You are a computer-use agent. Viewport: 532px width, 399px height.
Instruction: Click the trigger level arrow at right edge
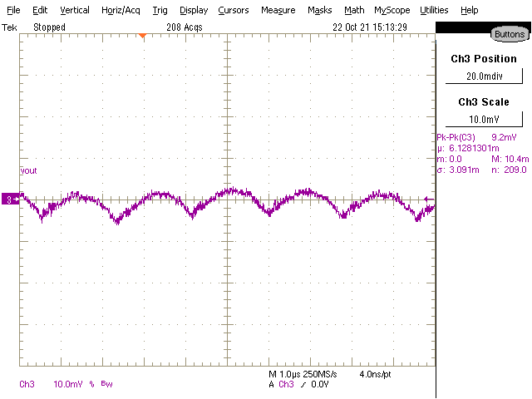click(x=429, y=199)
